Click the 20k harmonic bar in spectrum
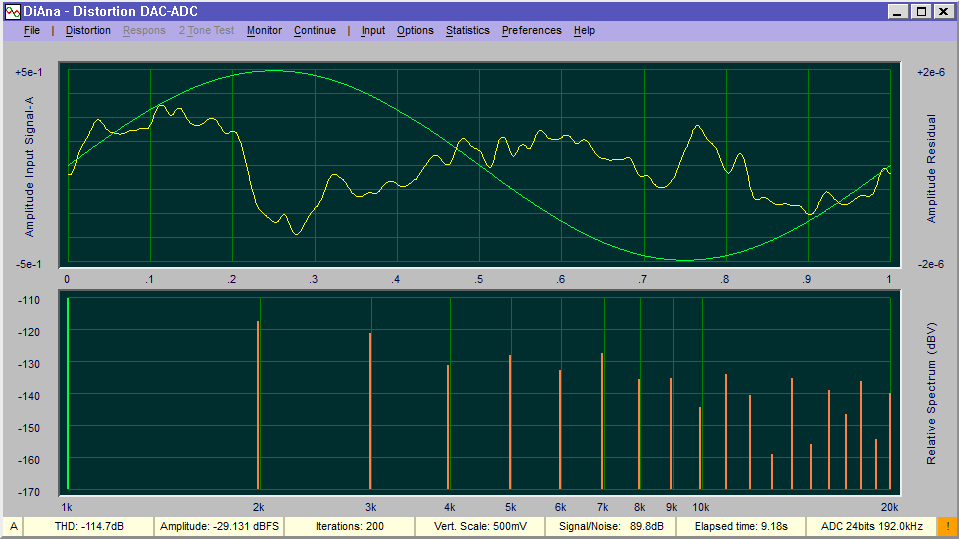This screenshot has height=539, width=959. click(x=889, y=441)
